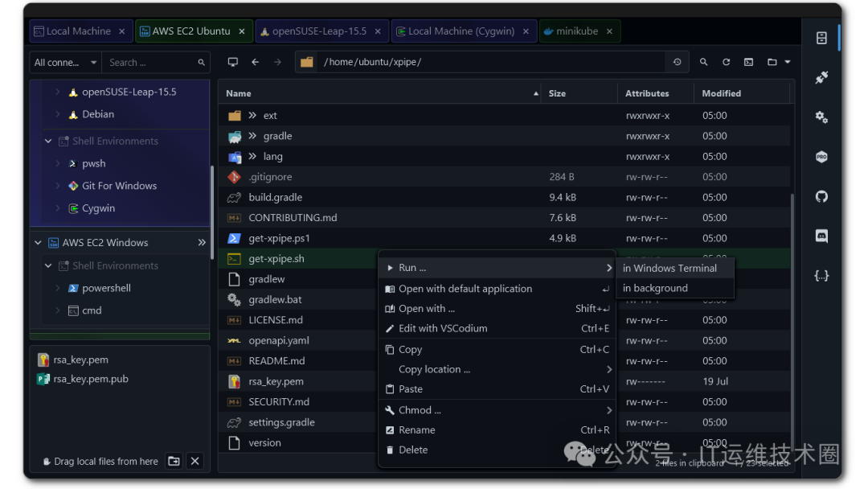Select the get-xpipe.ps1 file

[504, 238]
